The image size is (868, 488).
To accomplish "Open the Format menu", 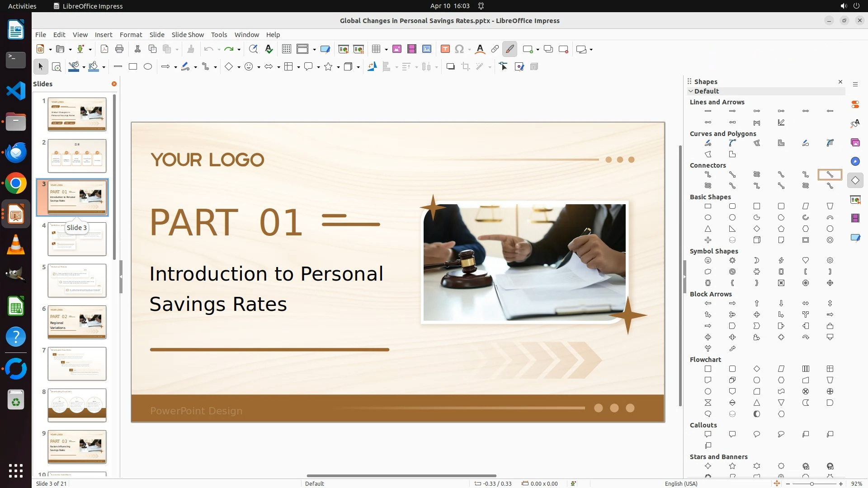I will (x=131, y=35).
